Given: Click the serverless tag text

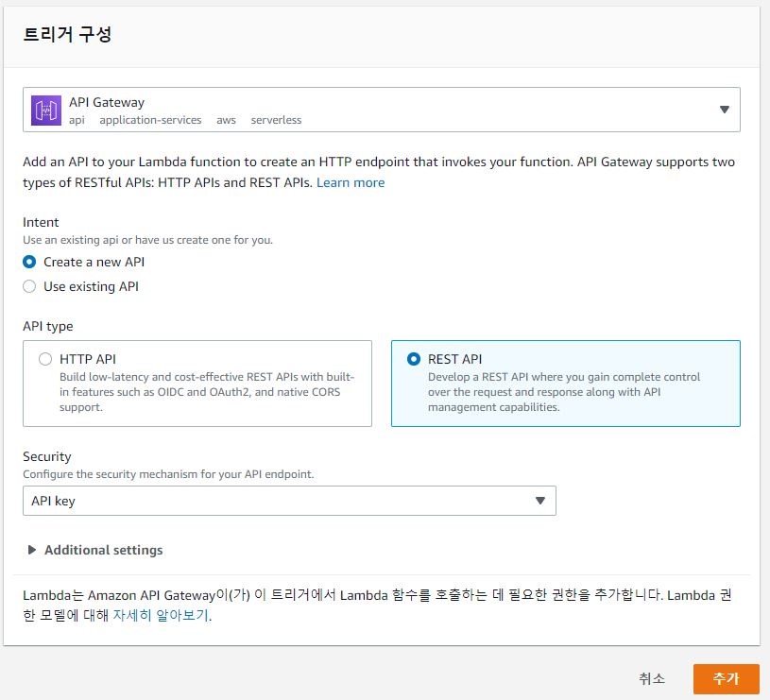Looking at the screenshot, I should pyautogui.click(x=276, y=120).
